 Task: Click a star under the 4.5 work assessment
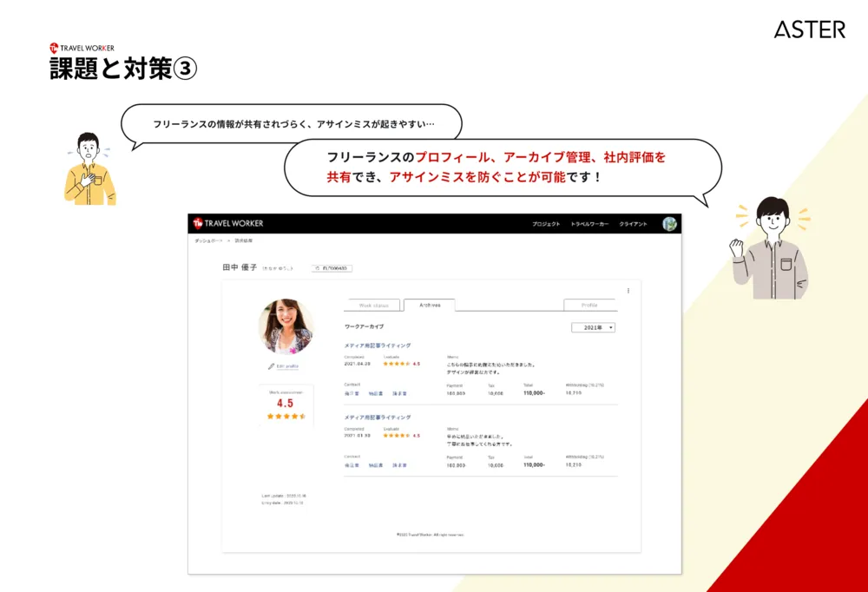[286, 418]
